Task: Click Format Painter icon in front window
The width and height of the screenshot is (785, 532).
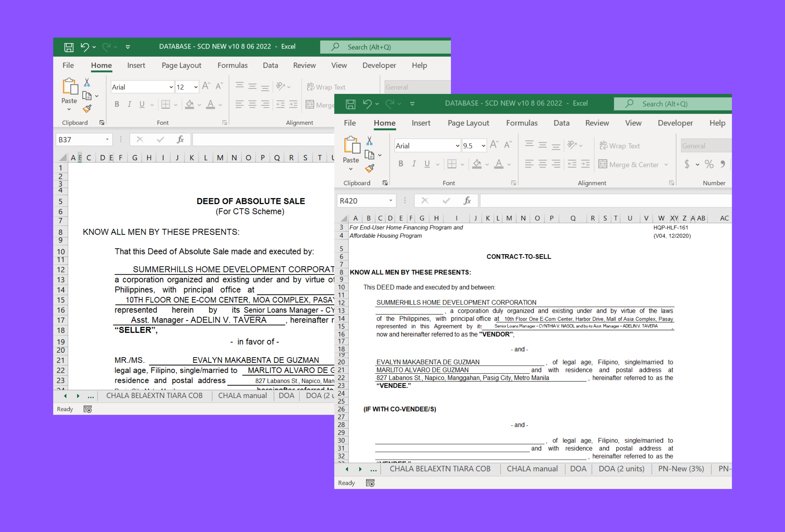Action: pos(370,168)
